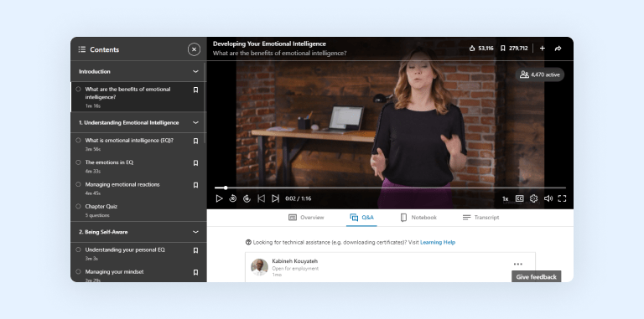Visit the Learning Help link

438,242
